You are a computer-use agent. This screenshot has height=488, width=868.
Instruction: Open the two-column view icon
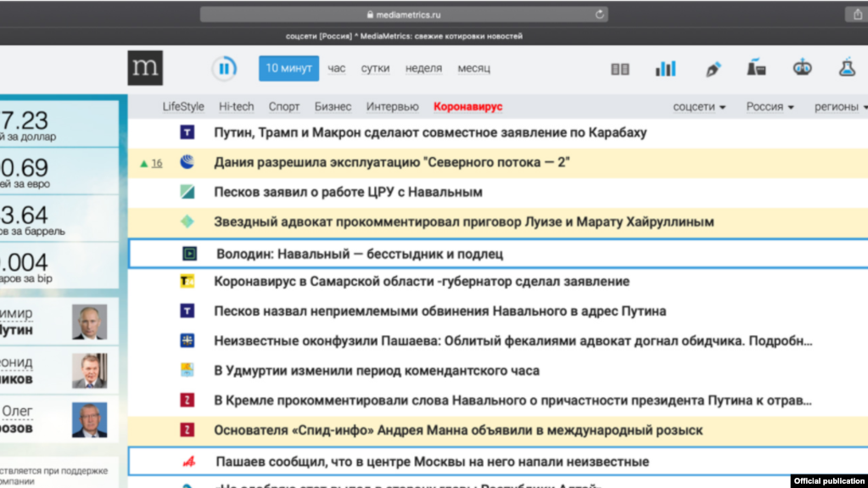[x=620, y=69]
